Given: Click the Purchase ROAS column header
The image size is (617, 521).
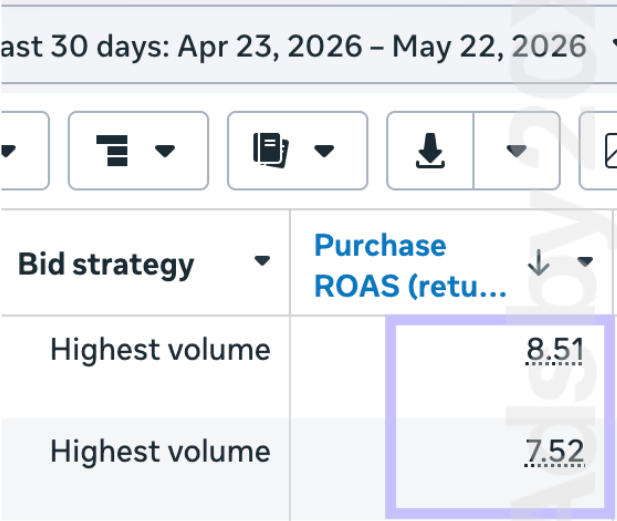Looking at the screenshot, I should pyautogui.click(x=410, y=265).
